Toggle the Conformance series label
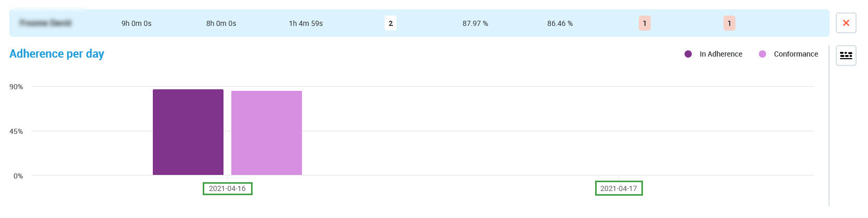Screen dimensions: 868x218 pyautogui.click(x=795, y=54)
